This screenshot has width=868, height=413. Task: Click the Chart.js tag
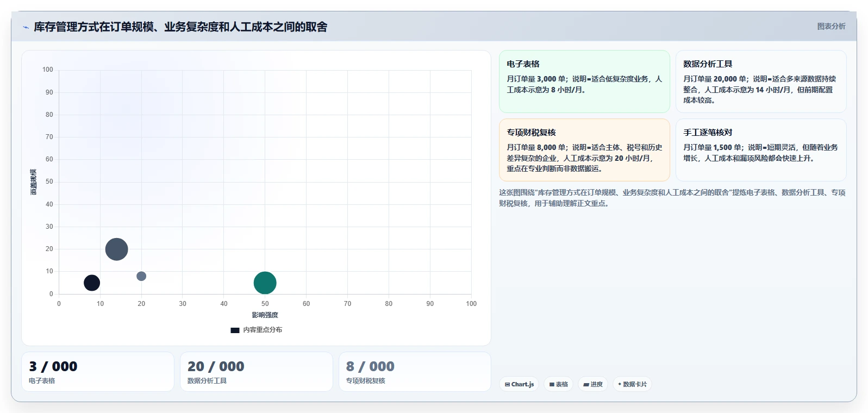pyautogui.click(x=519, y=384)
